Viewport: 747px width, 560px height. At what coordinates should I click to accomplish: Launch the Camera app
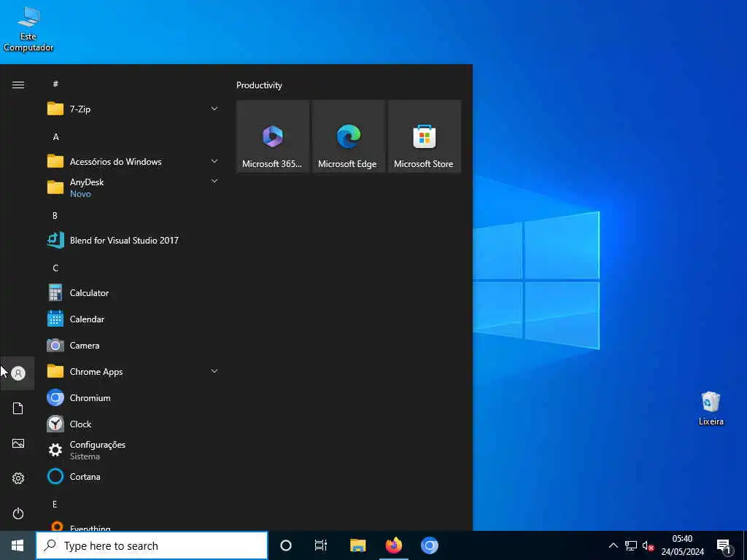point(133,345)
